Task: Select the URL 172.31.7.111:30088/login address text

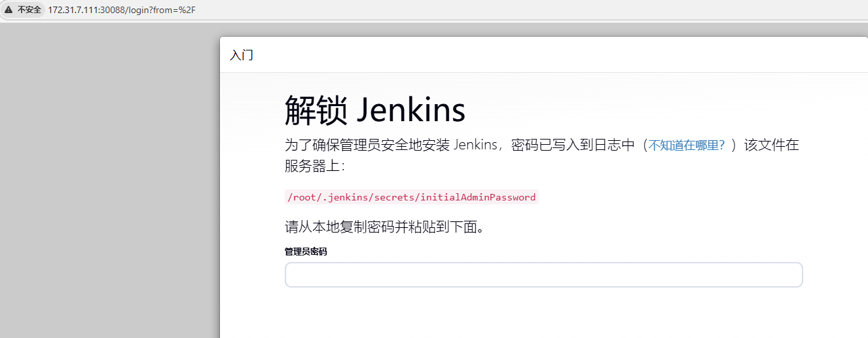Action: tap(122, 10)
